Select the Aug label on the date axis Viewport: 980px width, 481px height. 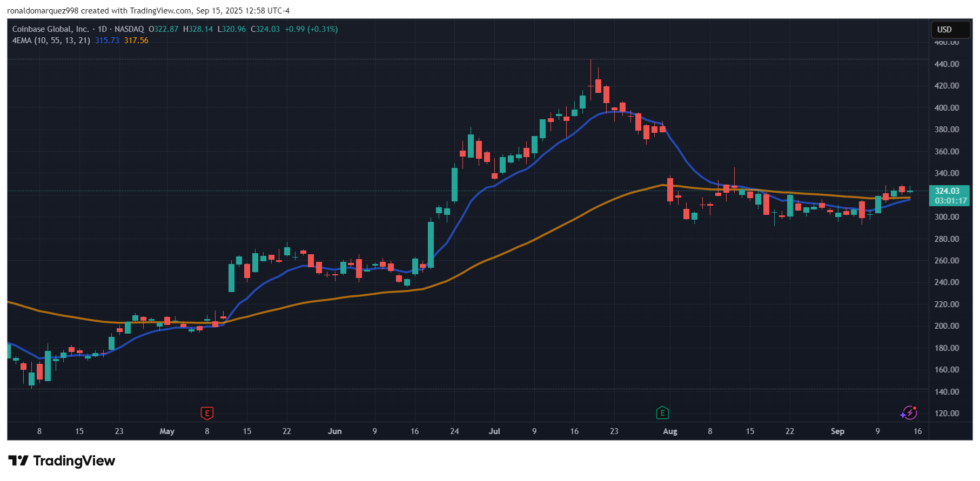pyautogui.click(x=670, y=431)
